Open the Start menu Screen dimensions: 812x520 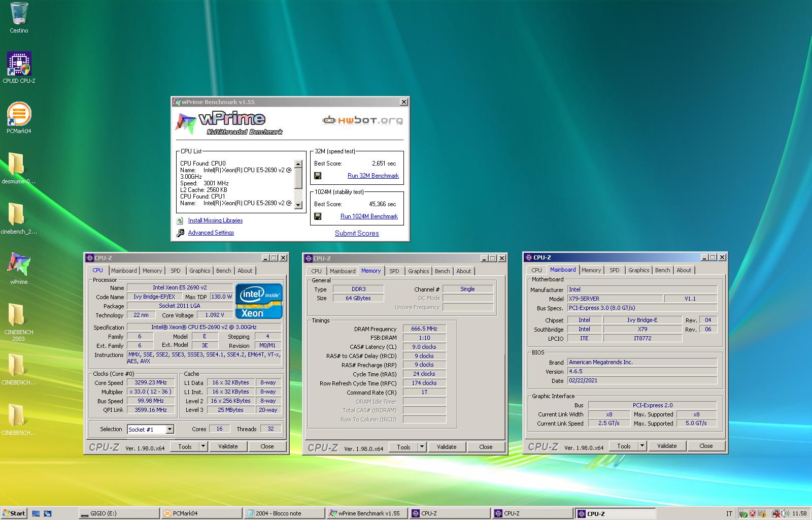click(x=14, y=513)
